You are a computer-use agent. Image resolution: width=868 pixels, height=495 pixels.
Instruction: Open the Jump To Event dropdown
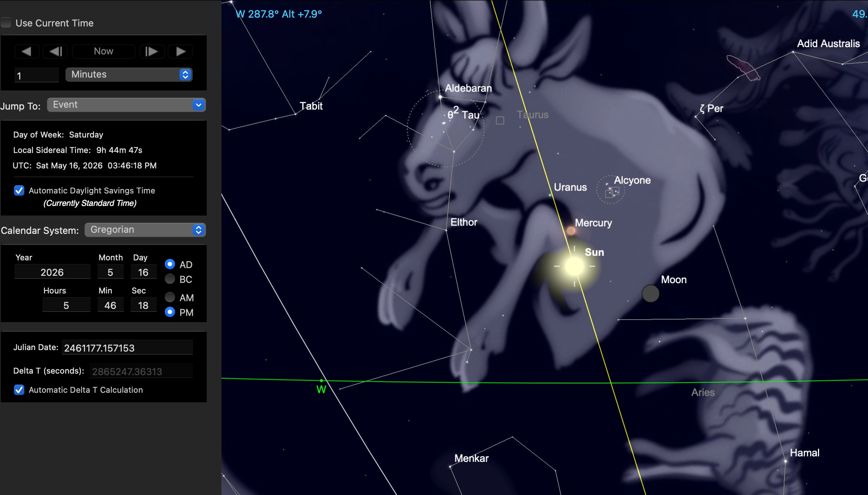point(126,105)
